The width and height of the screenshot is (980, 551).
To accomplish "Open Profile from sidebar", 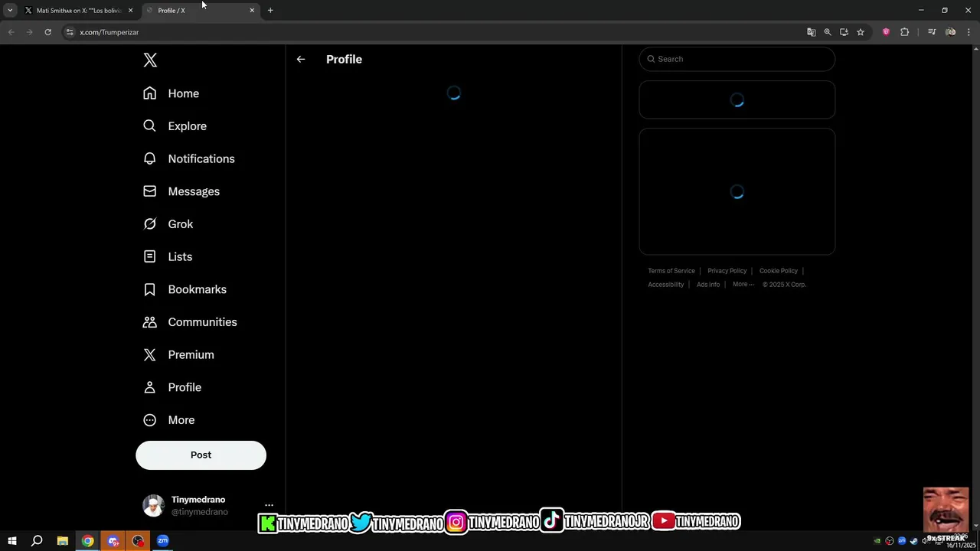I will (172, 387).
